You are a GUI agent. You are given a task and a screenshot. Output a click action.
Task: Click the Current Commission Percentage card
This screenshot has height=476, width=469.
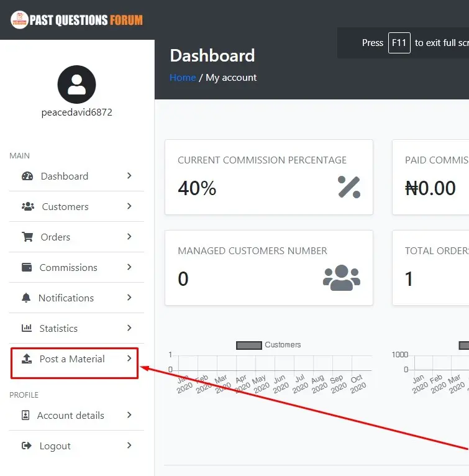click(x=268, y=177)
